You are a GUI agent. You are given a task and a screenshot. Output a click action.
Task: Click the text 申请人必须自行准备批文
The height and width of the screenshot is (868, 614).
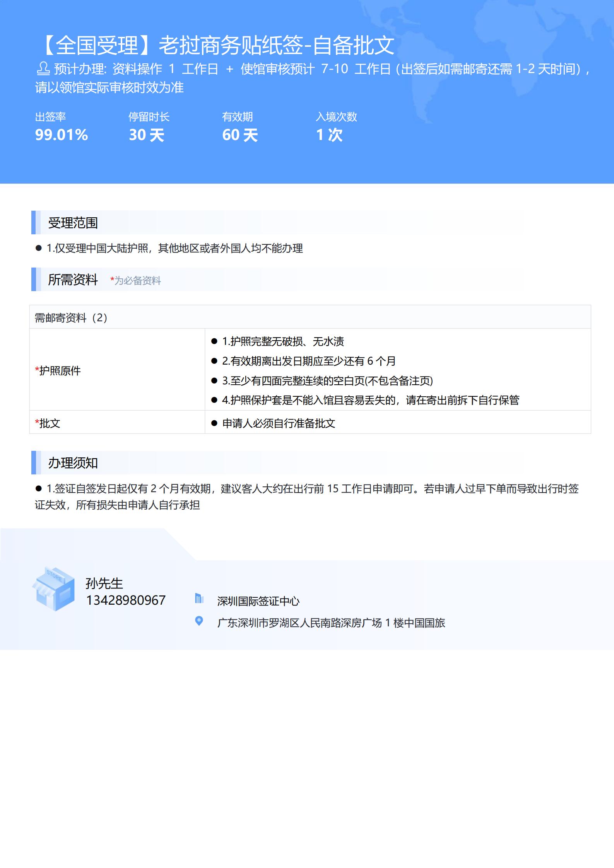coord(279,423)
